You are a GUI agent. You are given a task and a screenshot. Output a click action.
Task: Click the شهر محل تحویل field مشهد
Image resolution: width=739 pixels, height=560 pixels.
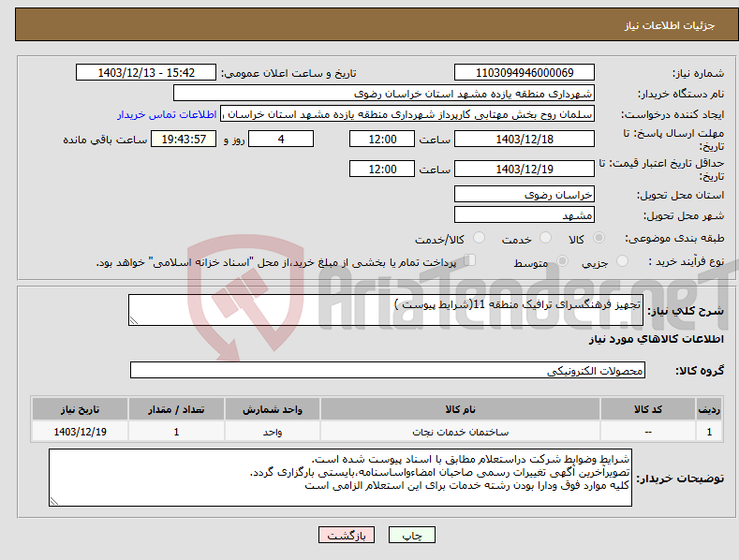(x=525, y=215)
